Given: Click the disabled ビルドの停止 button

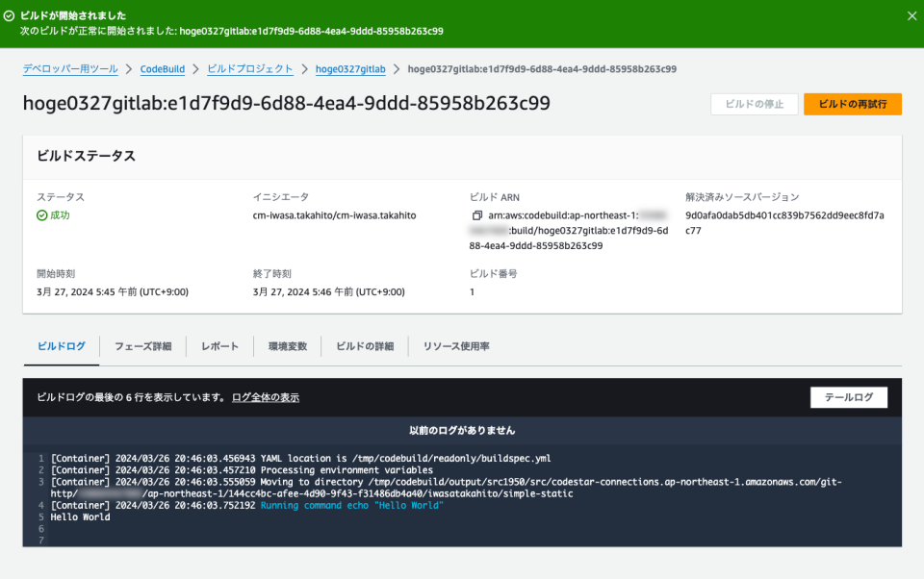Looking at the screenshot, I should [x=754, y=104].
